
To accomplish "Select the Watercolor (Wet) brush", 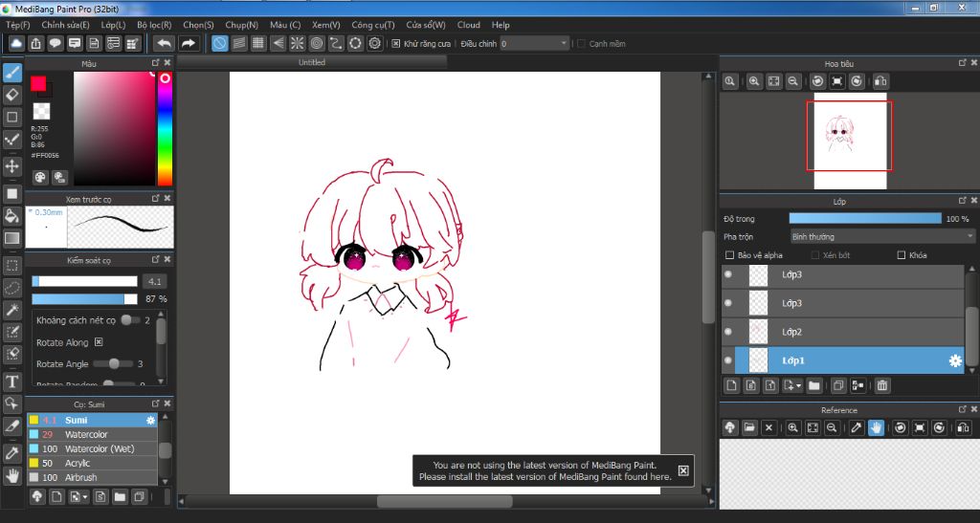I will tap(92, 448).
